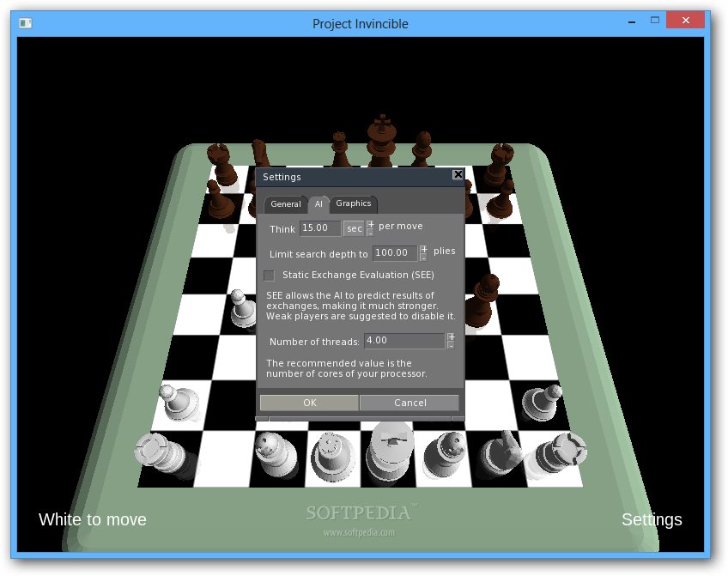Image resolution: width=728 pixels, height=576 pixels.
Task: Cancel the Settings dialog
Action: pyautogui.click(x=409, y=403)
